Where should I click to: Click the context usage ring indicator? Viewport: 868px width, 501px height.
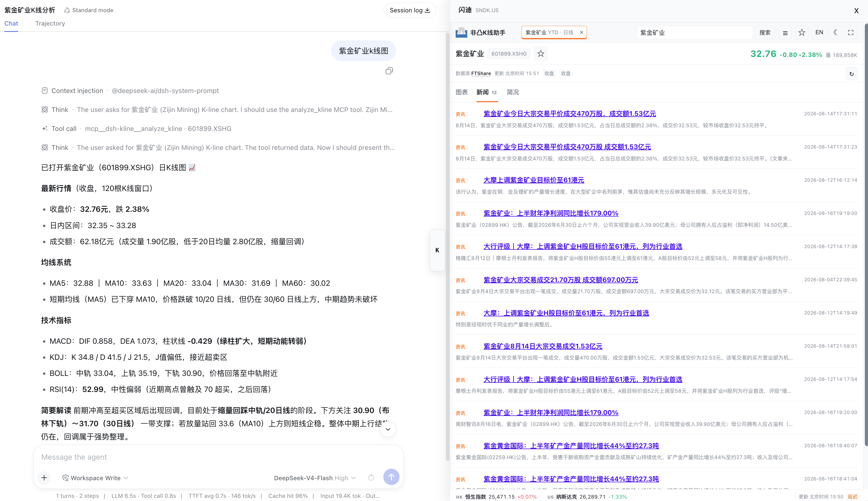[371, 478]
